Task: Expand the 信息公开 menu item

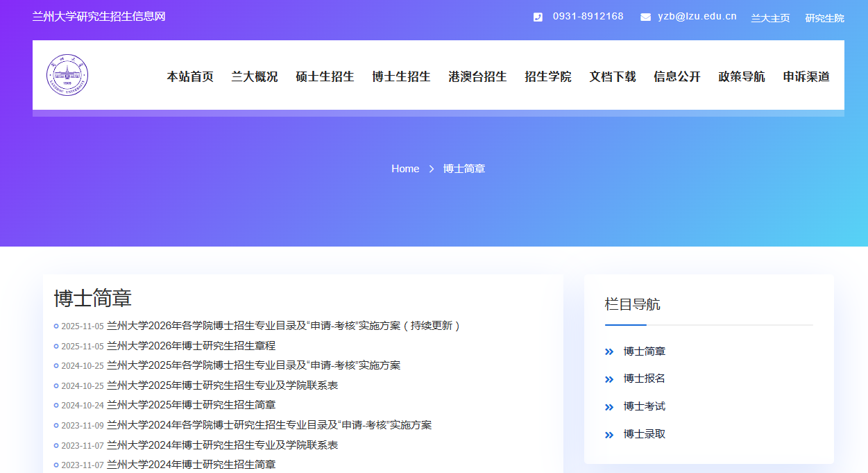Action: point(676,76)
